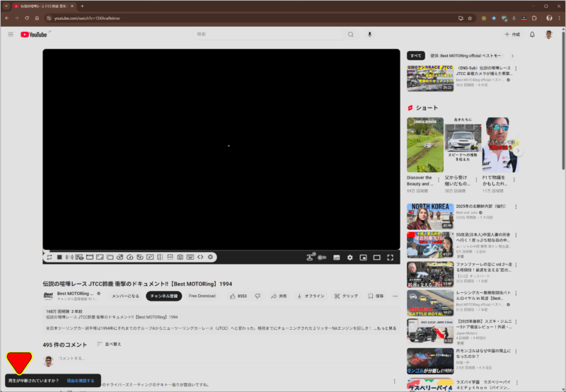Click the keyboard shortcuts icon in the toolbar

[x=190, y=257]
